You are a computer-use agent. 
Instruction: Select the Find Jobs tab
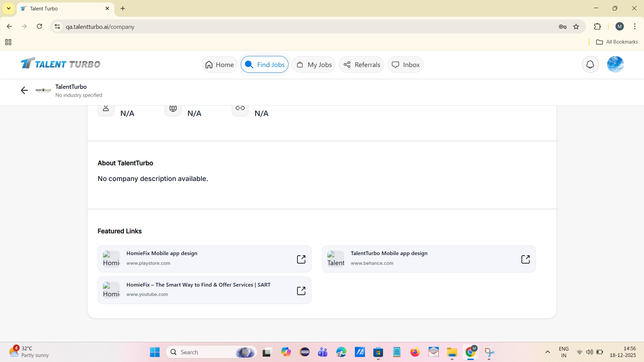coord(265,65)
